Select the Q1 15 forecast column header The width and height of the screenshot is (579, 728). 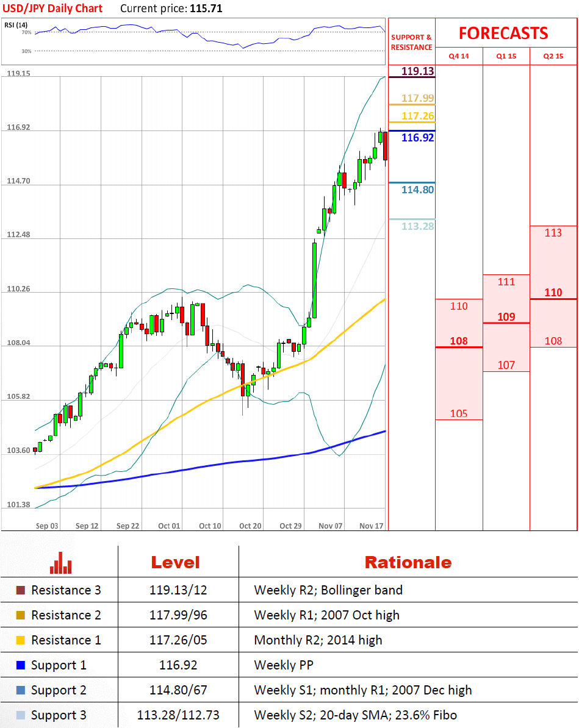click(x=506, y=56)
